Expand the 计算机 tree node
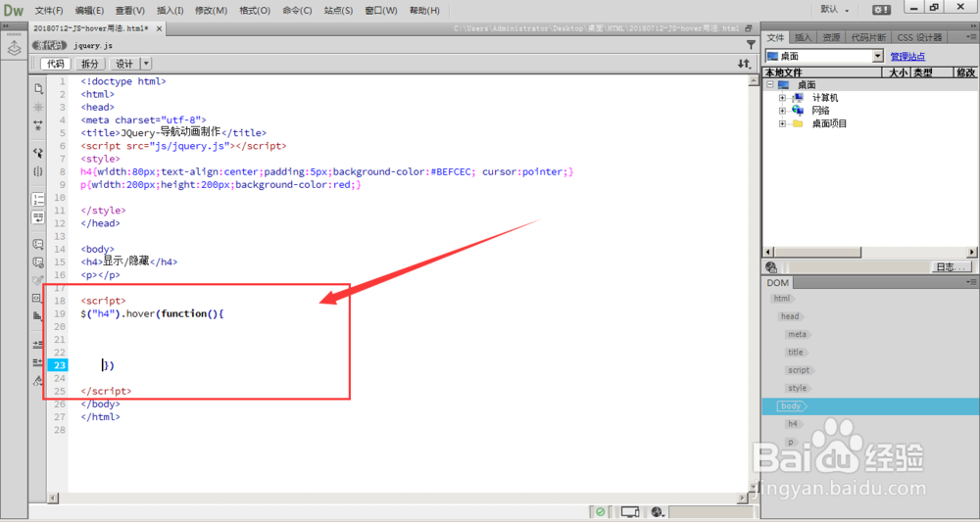The width and height of the screenshot is (980, 522). pos(782,98)
